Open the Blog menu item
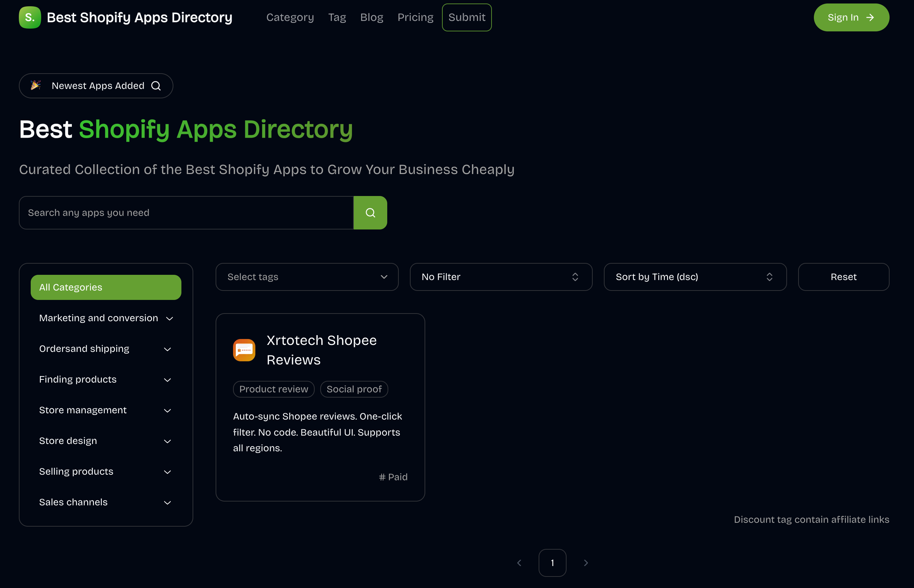 click(371, 17)
